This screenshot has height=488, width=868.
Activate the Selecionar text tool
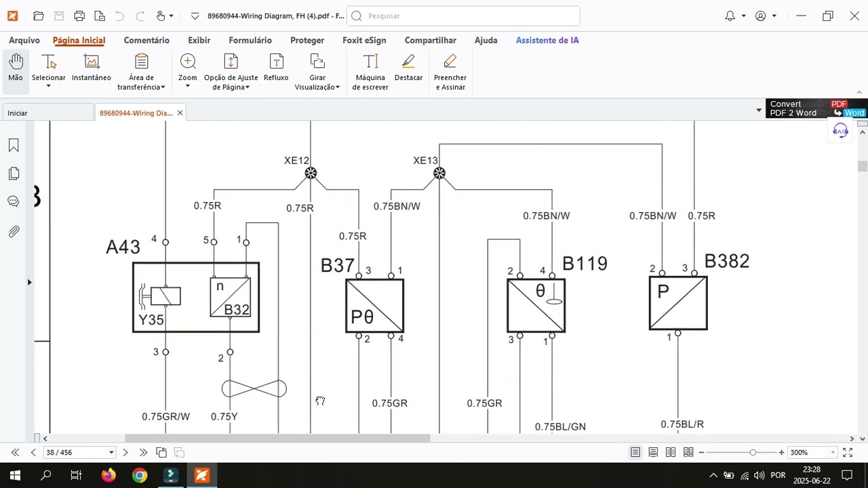pos(49,70)
